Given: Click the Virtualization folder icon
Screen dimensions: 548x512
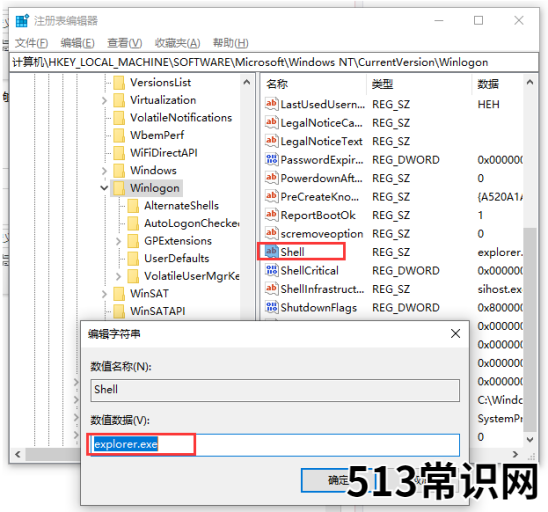Looking at the screenshot, I should 119,100.
